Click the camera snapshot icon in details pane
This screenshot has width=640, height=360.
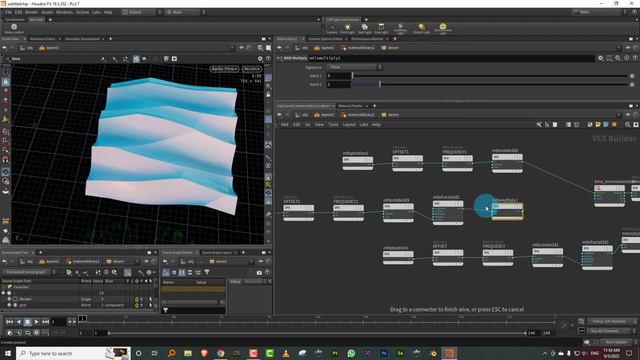[259, 272]
